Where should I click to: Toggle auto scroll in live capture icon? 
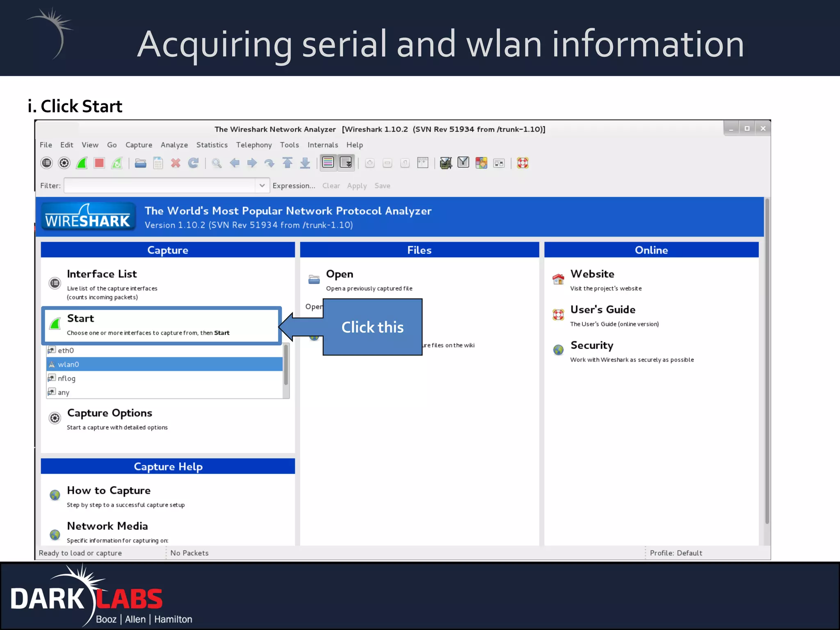[x=346, y=162]
